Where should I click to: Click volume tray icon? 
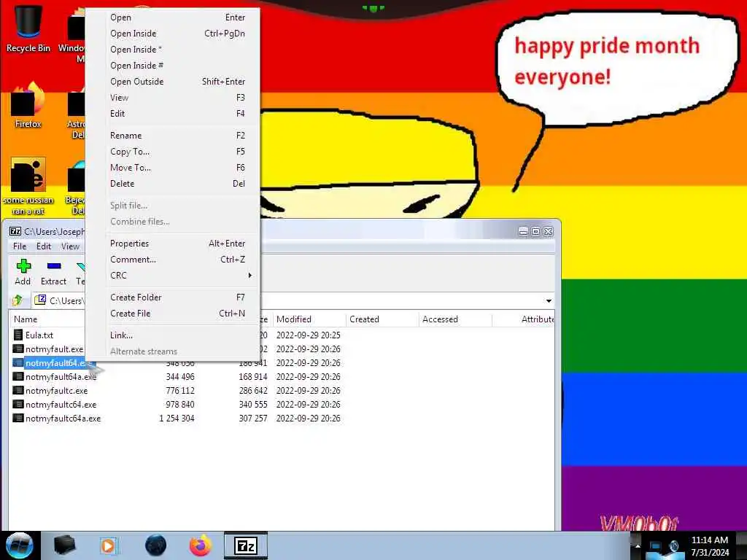click(674, 547)
